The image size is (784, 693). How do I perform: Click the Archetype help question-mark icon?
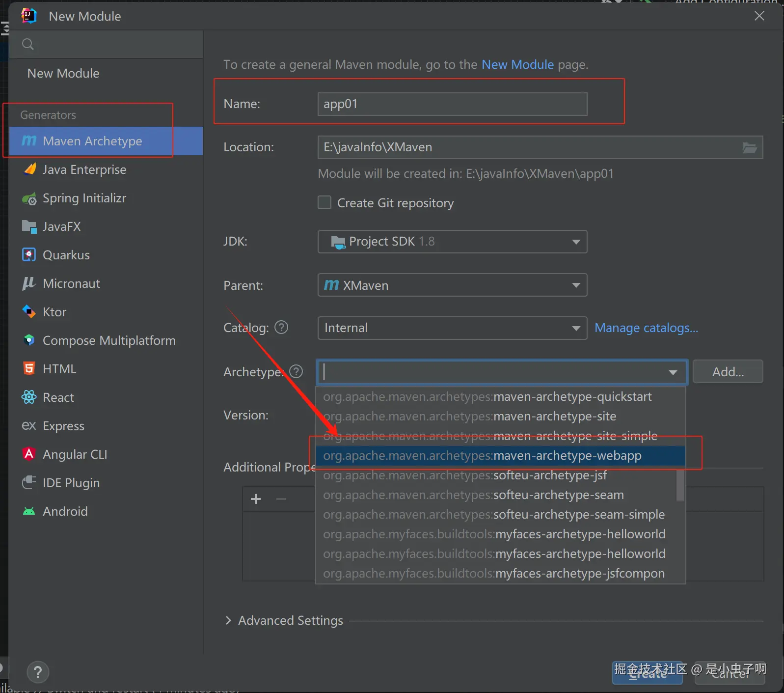296,371
